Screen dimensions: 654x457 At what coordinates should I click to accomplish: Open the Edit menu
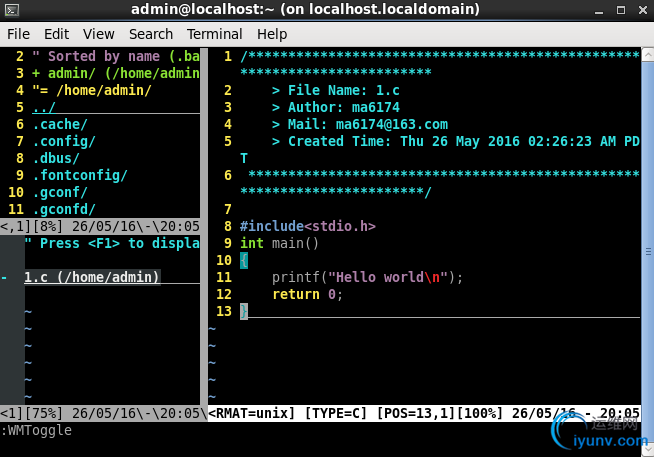pos(56,34)
